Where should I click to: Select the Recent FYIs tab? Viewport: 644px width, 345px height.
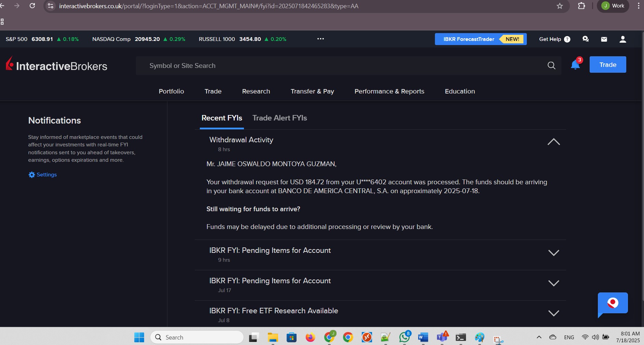pos(222,118)
